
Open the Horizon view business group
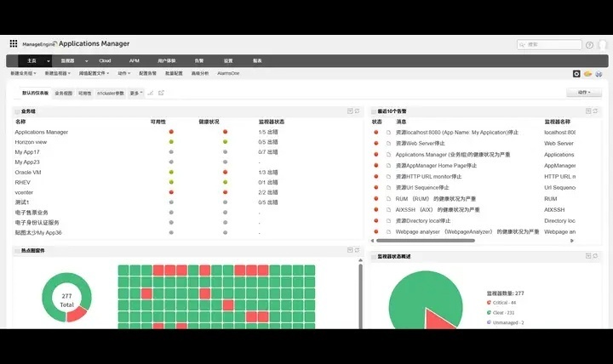[x=31, y=142]
